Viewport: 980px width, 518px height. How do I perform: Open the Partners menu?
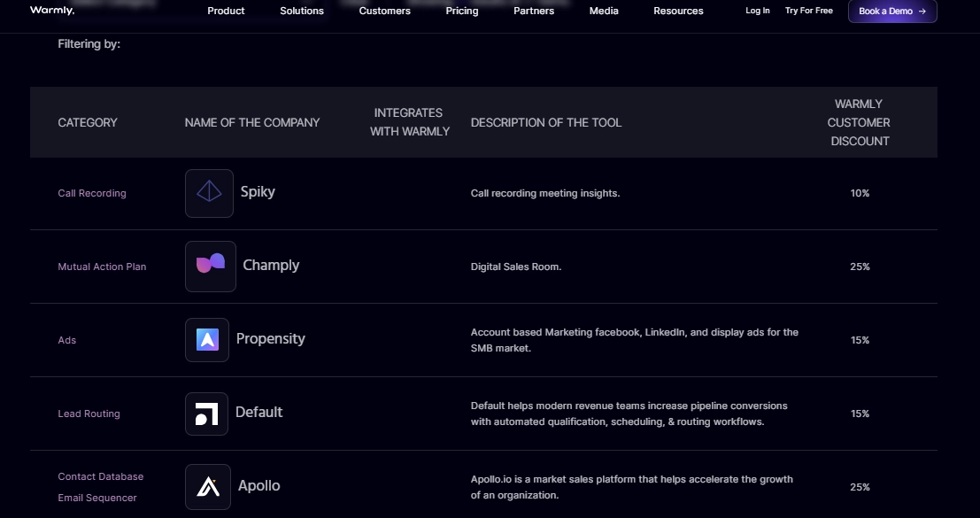[x=534, y=11]
